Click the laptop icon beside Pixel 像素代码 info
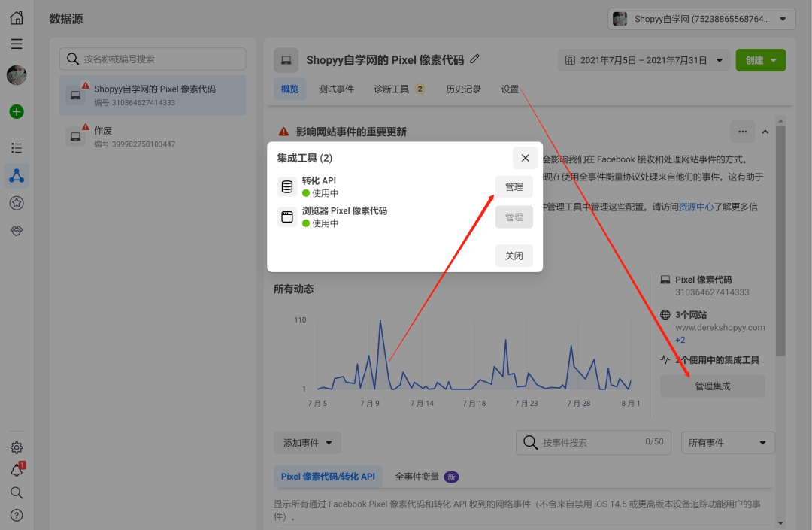The height and width of the screenshot is (530, 812). pyautogui.click(x=665, y=280)
